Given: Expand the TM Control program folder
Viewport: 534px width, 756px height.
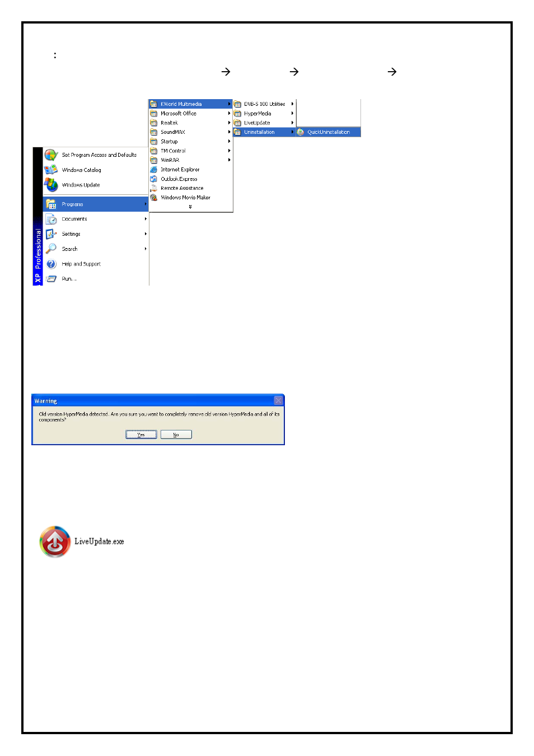Looking at the screenshot, I should coord(190,151).
